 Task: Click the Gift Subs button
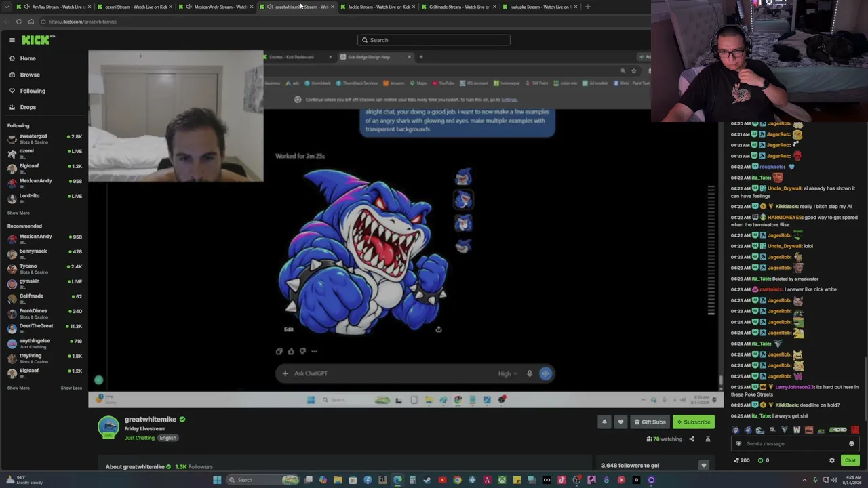(x=650, y=422)
